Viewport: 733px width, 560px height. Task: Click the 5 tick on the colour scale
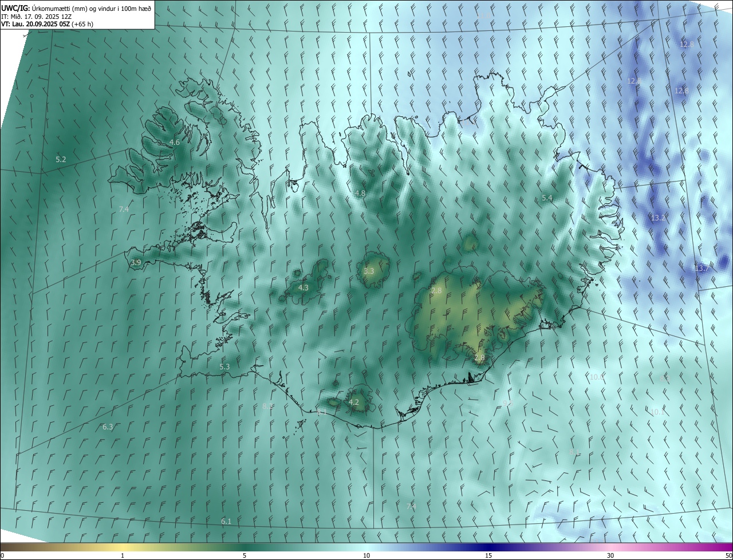click(x=245, y=555)
